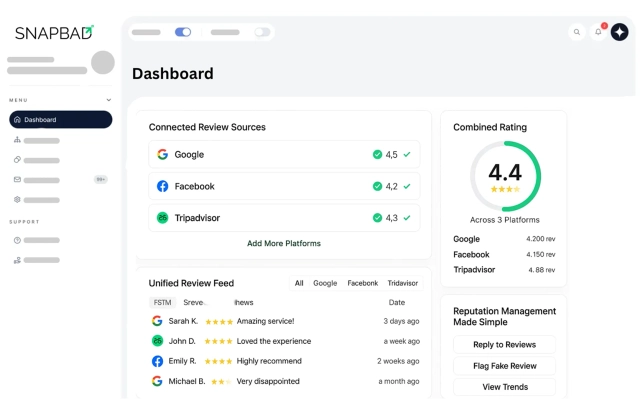Screen dimensions: 640x410
Task: Open the 'Very disappointed' review text
Action: (268, 381)
